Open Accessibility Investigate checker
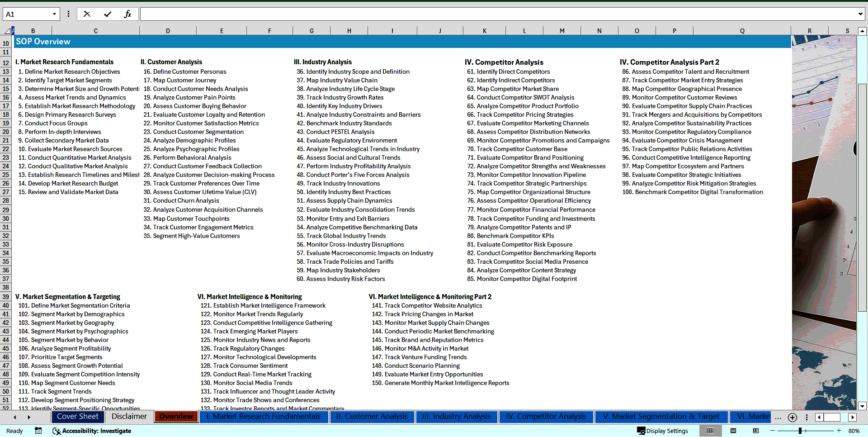 point(92,431)
